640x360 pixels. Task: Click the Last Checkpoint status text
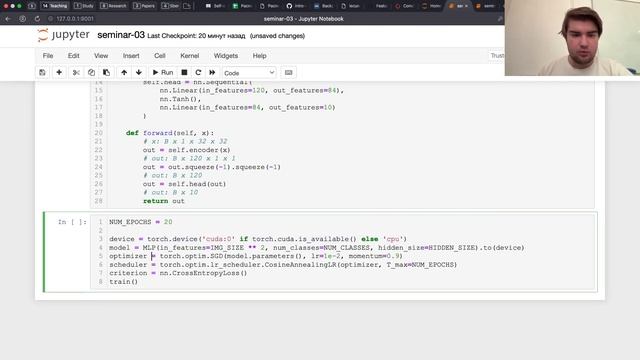pos(196,36)
